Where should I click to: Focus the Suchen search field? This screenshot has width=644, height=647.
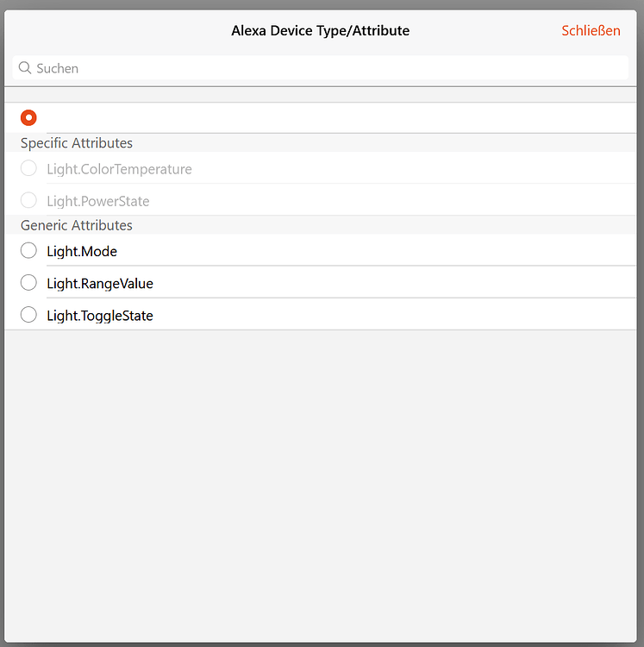coord(321,67)
